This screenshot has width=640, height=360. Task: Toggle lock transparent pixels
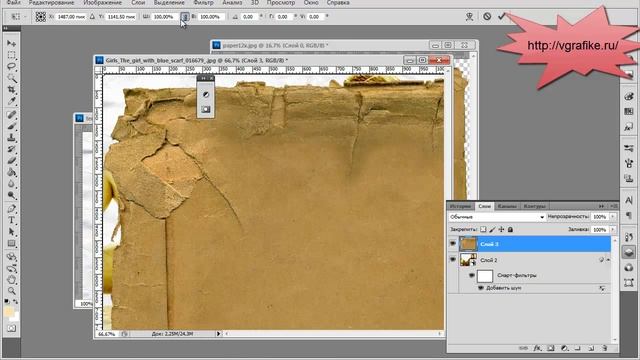(x=483, y=229)
